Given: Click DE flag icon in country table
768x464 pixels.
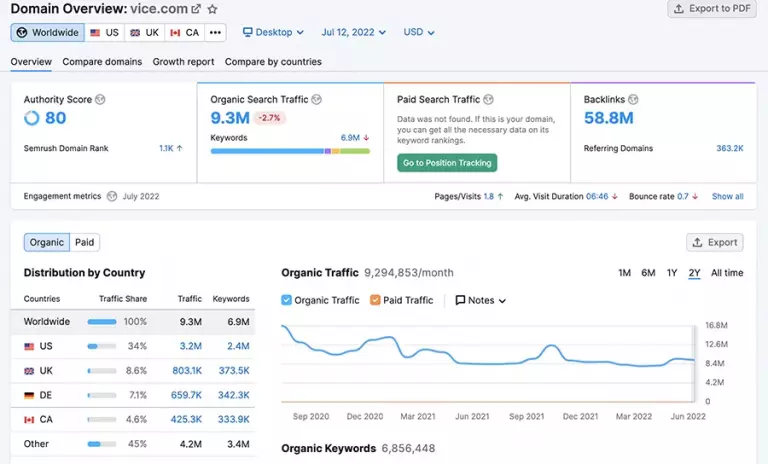Looking at the screenshot, I should (x=29, y=395).
